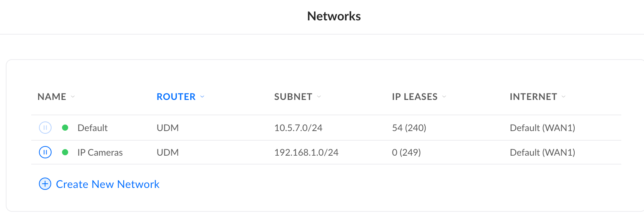Expand the NAME column sort chevron

[73, 97]
